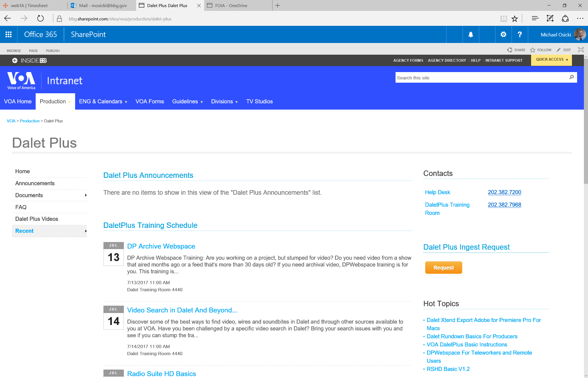The width and height of the screenshot is (588, 378).
Task: Expand the Quick Access dropdown
Action: coord(552,60)
